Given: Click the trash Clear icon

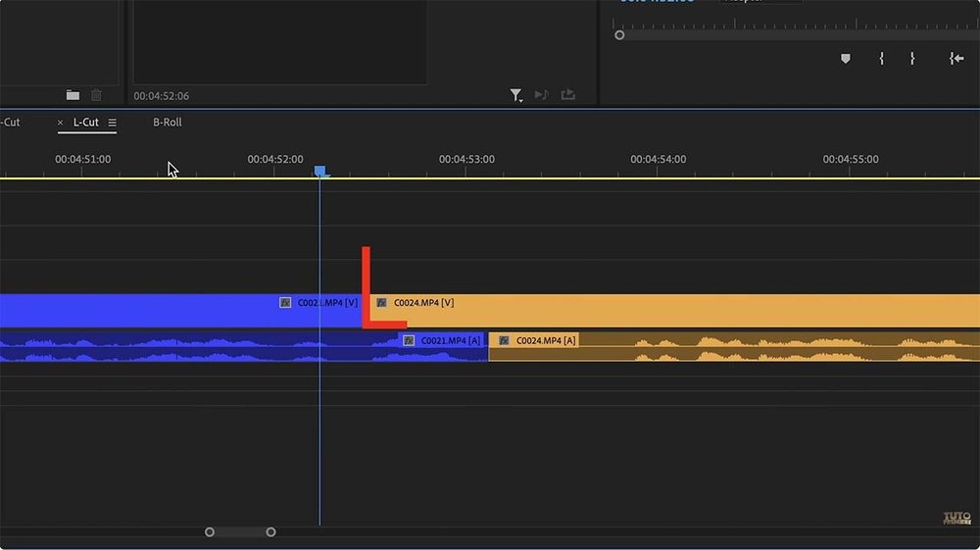Looking at the screenshot, I should click(96, 95).
